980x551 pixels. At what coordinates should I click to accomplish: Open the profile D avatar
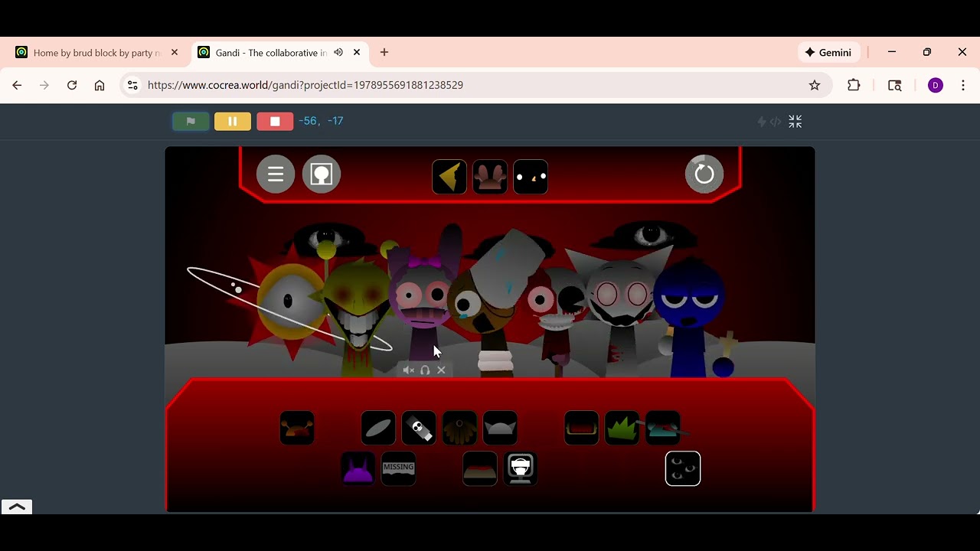click(x=935, y=85)
